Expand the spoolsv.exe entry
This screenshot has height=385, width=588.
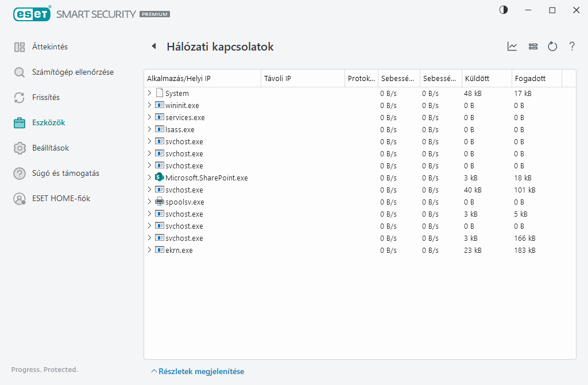point(150,202)
